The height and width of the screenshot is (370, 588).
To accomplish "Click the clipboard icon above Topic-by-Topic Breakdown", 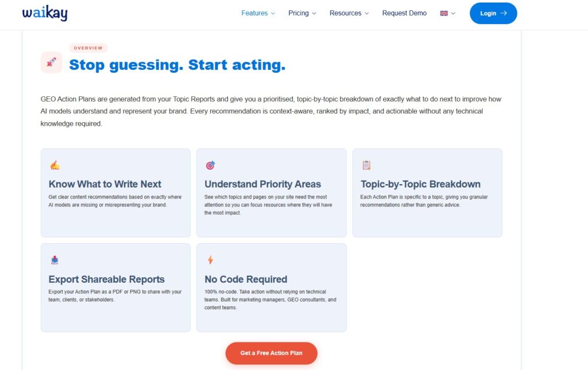I will tap(366, 165).
